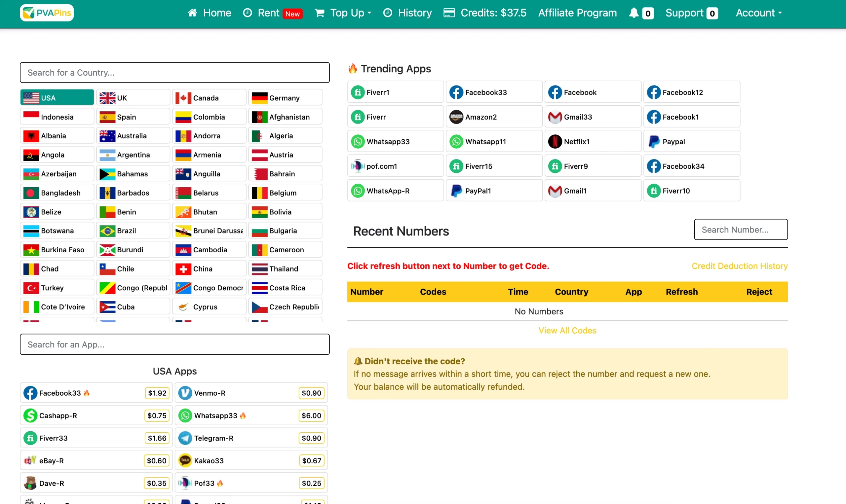Click the Search Number input box
Screen dimensions: 846x504
[x=741, y=230]
